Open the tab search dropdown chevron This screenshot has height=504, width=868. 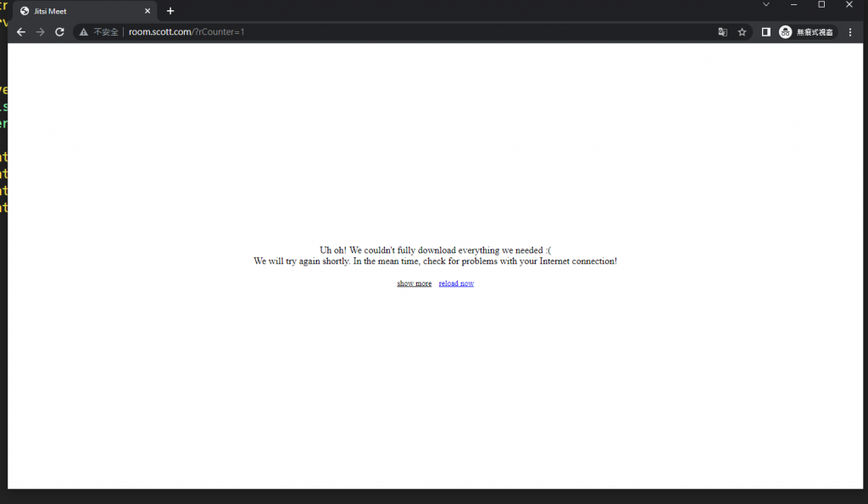[766, 4]
